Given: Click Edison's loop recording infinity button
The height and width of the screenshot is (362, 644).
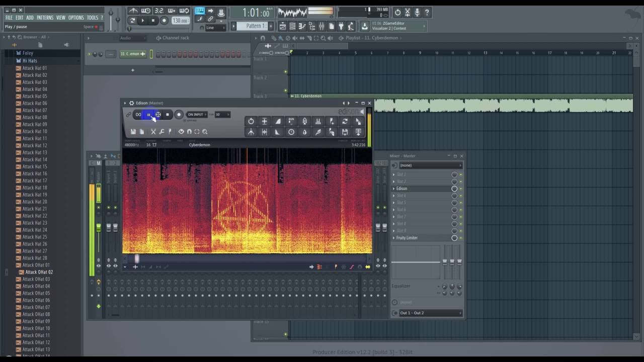Looking at the screenshot, I should 138,115.
